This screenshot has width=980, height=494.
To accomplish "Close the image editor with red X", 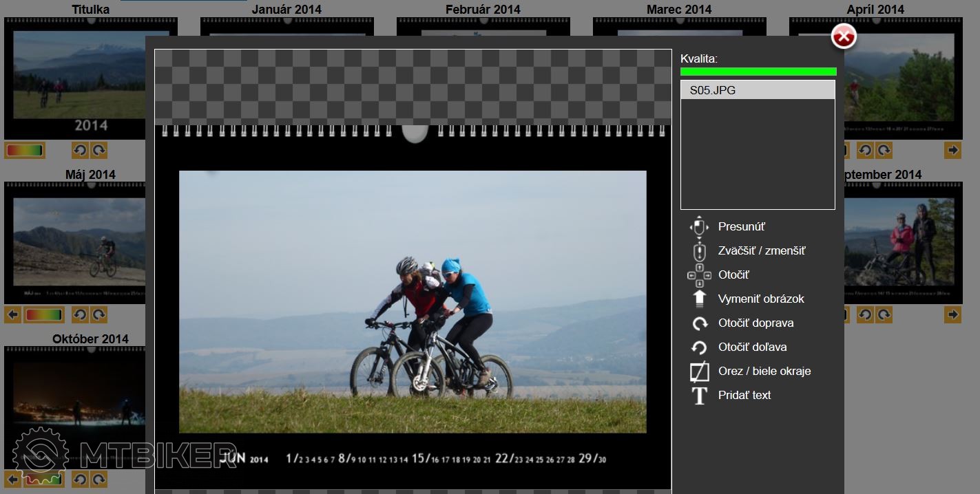I will tap(844, 36).
